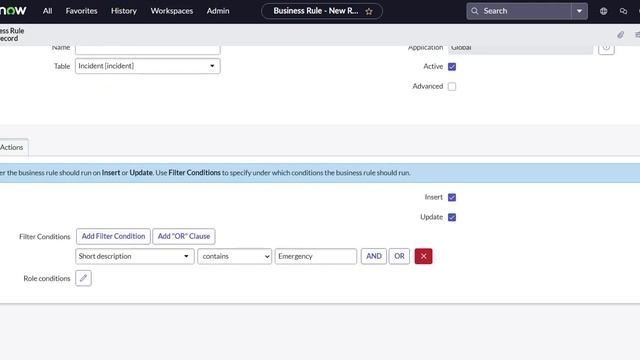Click the ServiceNow logo
Image resolution: width=640 pixels, height=360 pixels.
(x=13, y=11)
